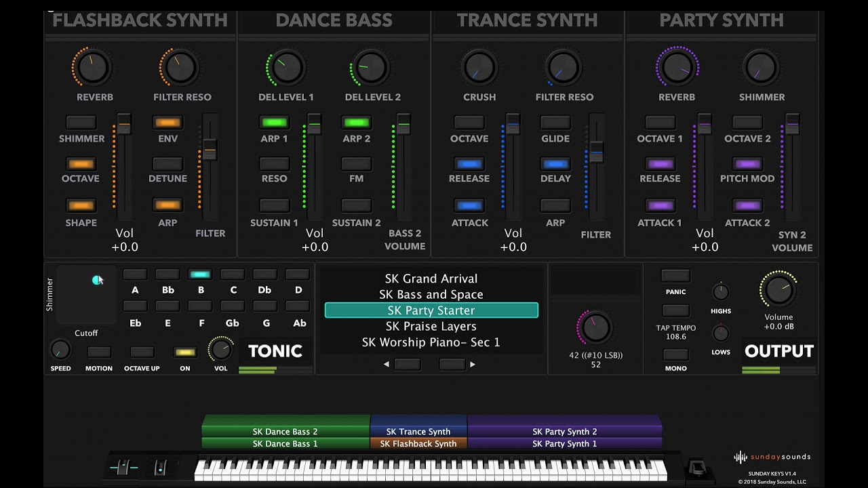Click the Output Volume knob
868x488 pixels.
pos(778,289)
